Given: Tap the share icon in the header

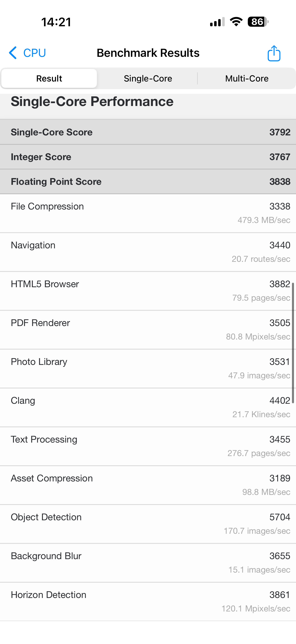Looking at the screenshot, I should point(274,53).
